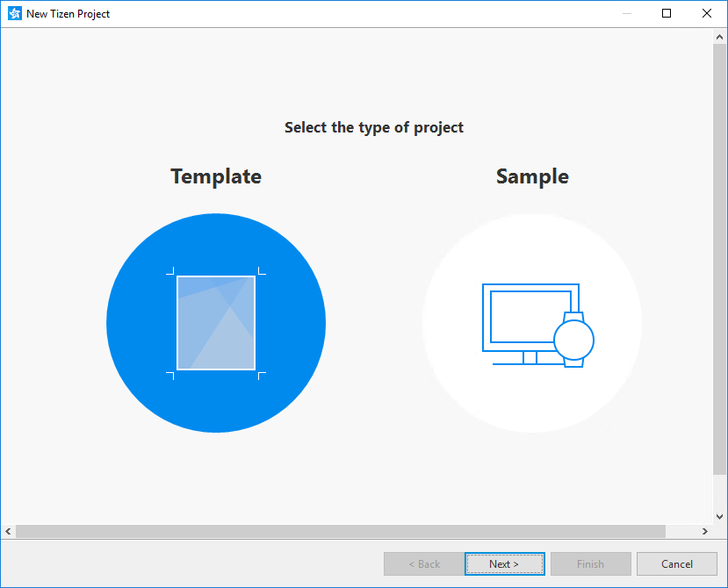728x588 pixels.
Task: Minimize the New Tizen Project window
Action: point(626,13)
